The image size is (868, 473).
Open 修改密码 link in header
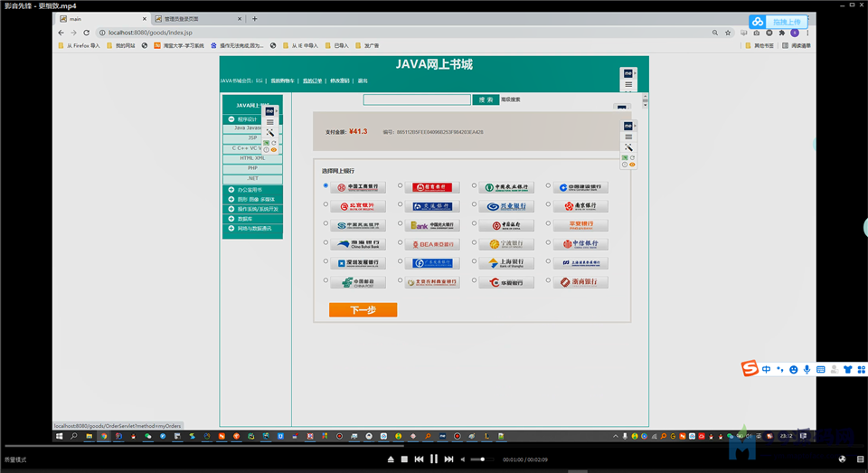[x=340, y=80]
